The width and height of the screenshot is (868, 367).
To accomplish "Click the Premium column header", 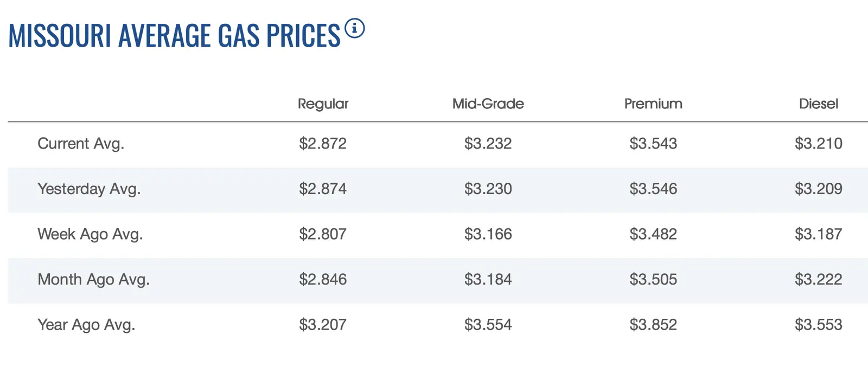I will click(653, 104).
